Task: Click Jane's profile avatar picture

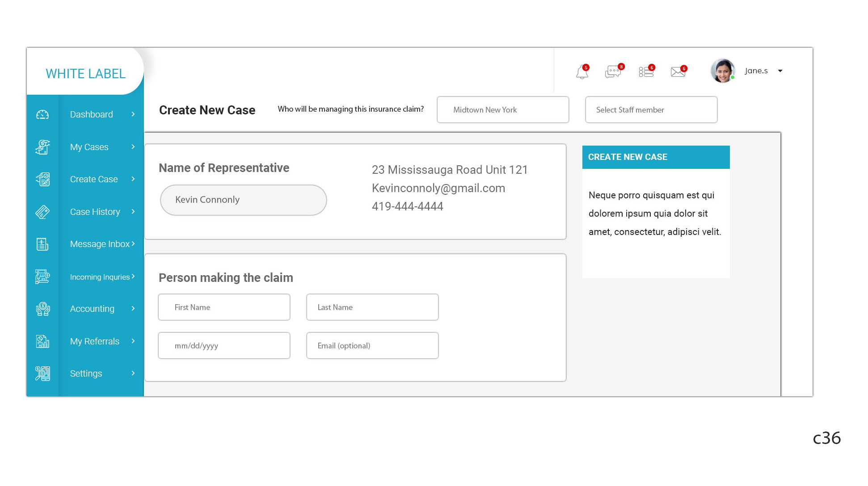Action: coord(722,71)
